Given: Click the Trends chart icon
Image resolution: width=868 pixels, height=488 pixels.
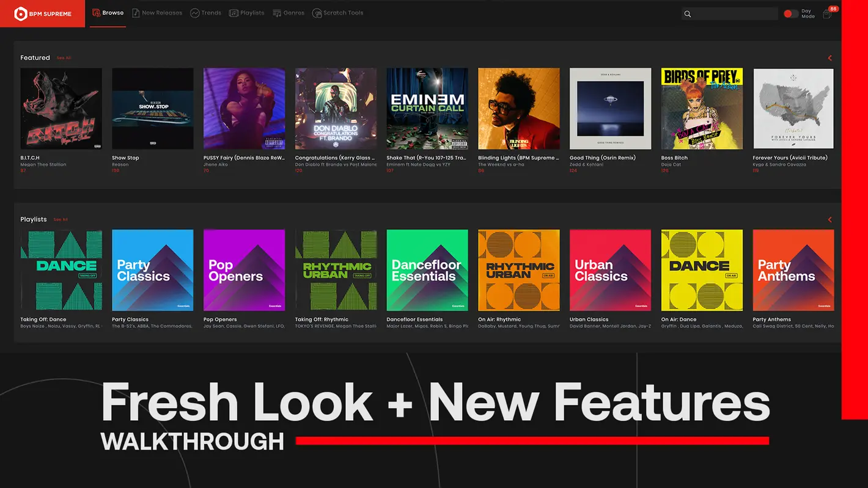Looking at the screenshot, I should tap(195, 13).
